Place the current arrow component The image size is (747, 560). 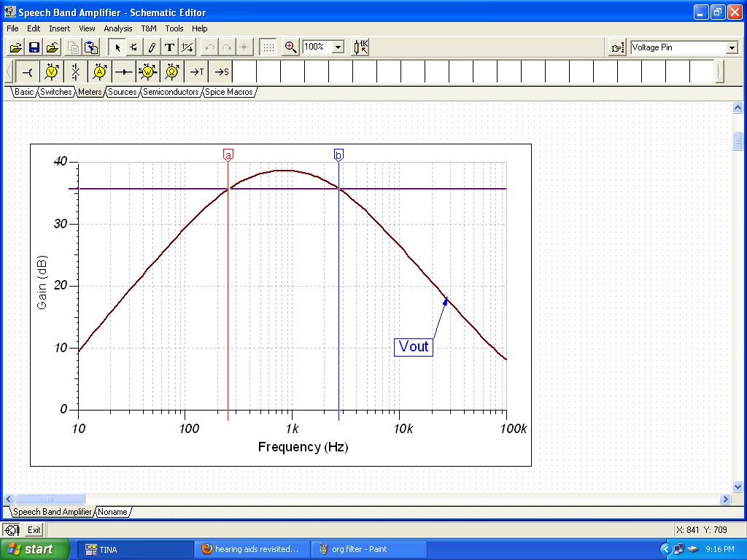pyautogui.click(x=124, y=72)
